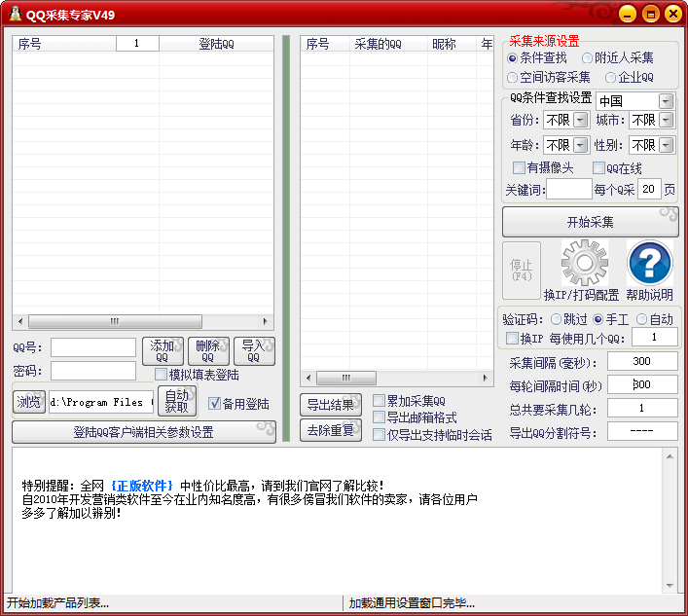Click the 每轮间隔时间(秒) field
Screen dimensions: 688x616
(642, 384)
